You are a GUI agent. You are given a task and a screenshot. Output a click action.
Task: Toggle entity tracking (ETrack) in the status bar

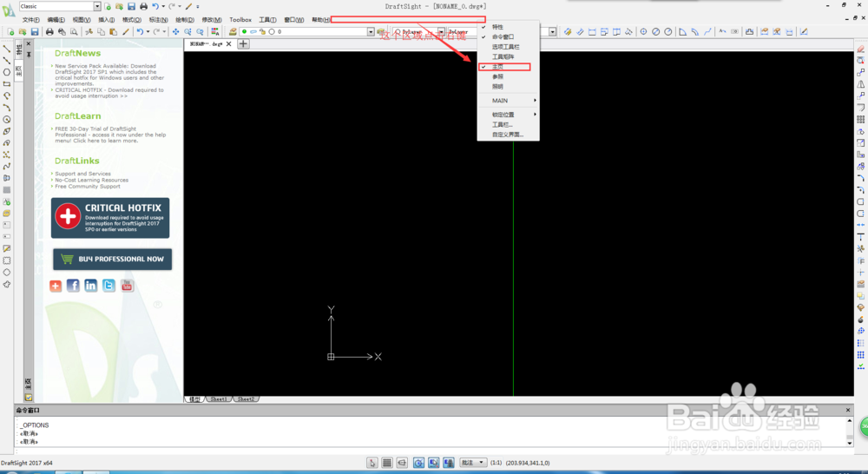point(449,463)
